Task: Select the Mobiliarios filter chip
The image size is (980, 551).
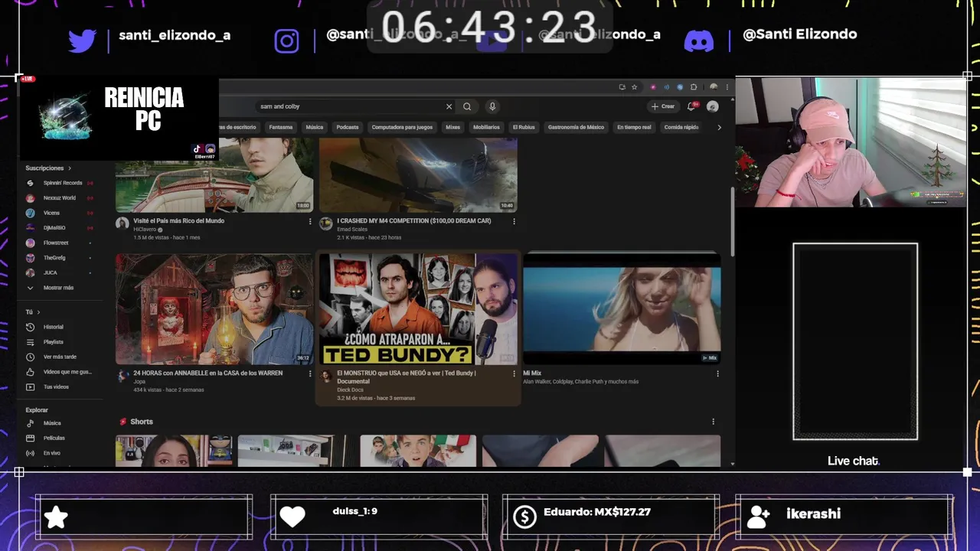Action: 486,127
